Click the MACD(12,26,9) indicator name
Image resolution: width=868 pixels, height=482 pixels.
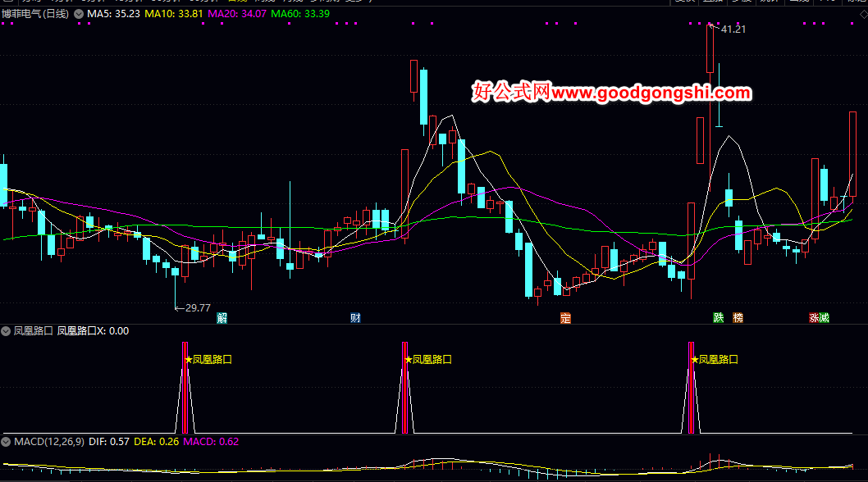coord(49,442)
